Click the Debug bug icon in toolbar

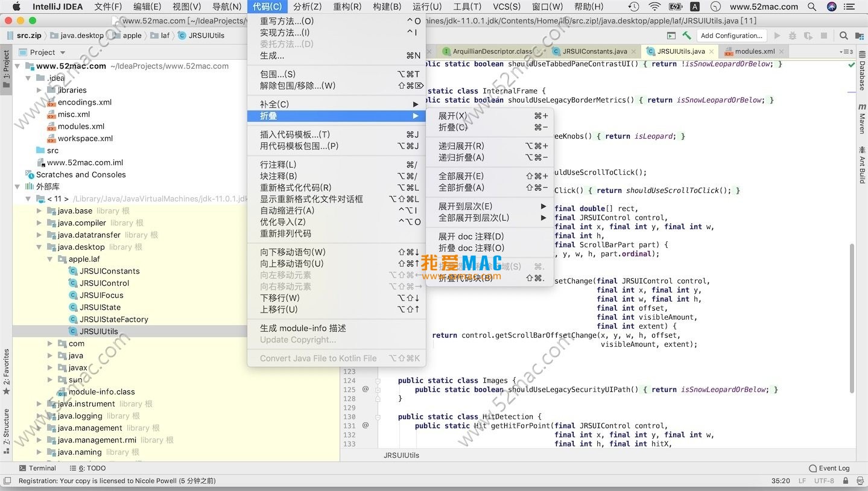point(793,36)
